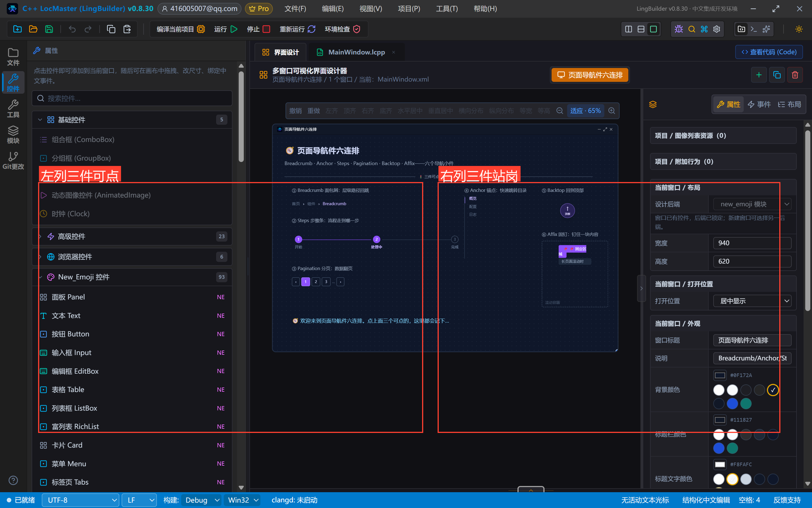Click the copy icon in top toolbar
This screenshot has height=508, width=812.
111,29
